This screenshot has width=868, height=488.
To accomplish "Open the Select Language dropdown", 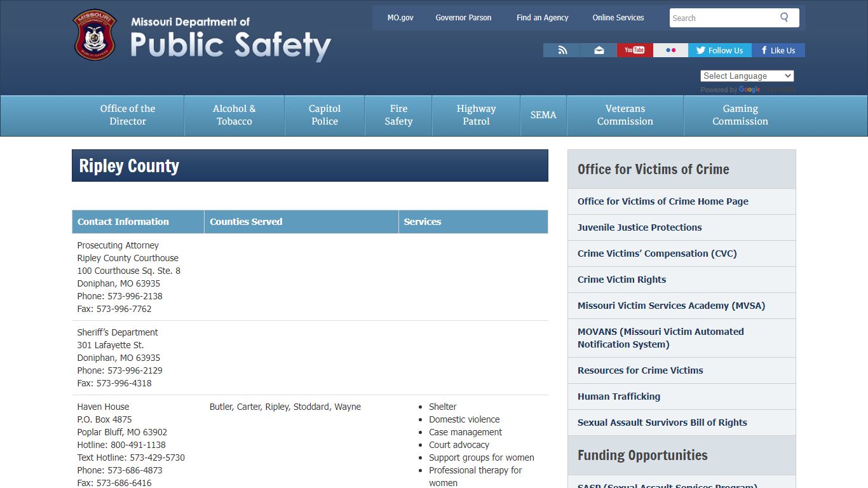I will [x=747, y=76].
